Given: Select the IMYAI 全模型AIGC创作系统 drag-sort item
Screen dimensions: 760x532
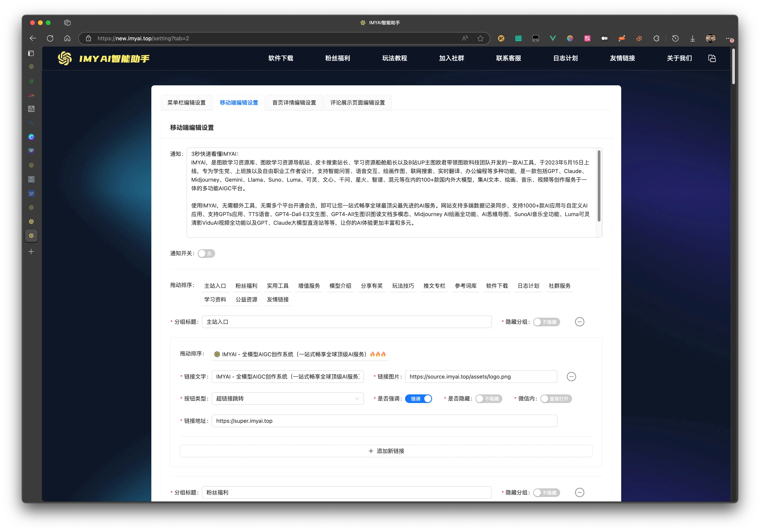Looking at the screenshot, I should (x=300, y=354).
